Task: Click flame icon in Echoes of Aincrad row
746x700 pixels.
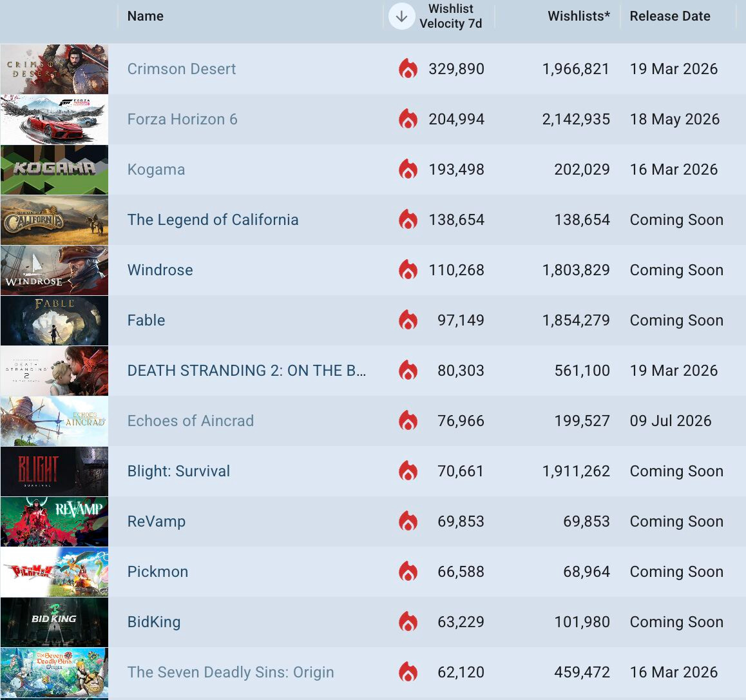Action: point(408,421)
